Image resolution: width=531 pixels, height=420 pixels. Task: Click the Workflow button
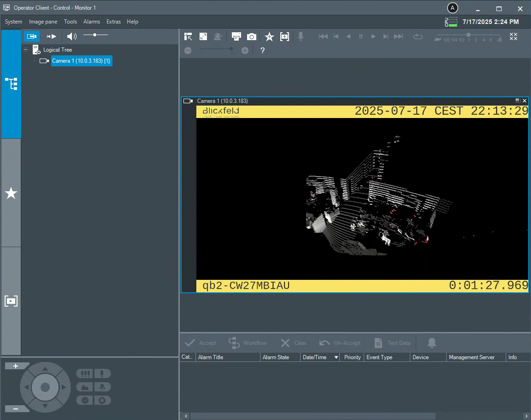click(x=248, y=343)
